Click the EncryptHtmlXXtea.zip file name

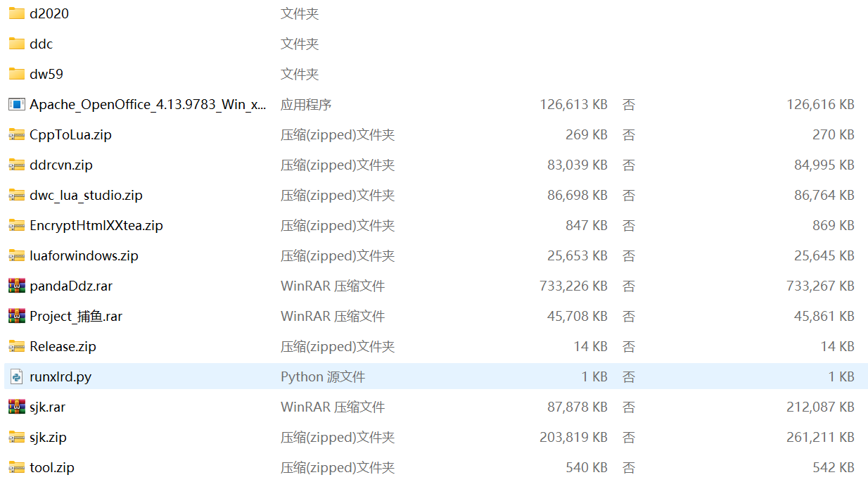(x=96, y=225)
